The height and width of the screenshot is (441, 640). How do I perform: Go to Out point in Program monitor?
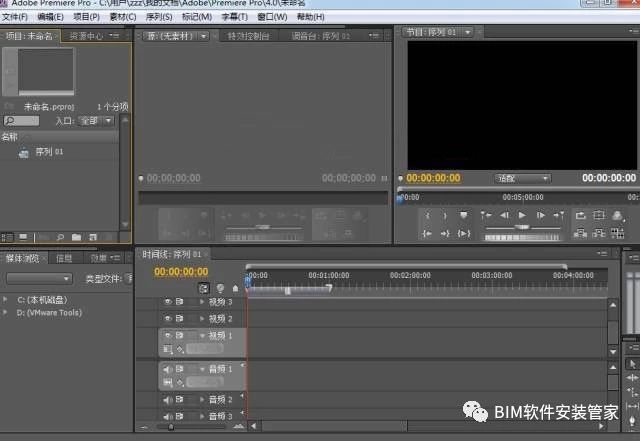[x=445, y=233]
